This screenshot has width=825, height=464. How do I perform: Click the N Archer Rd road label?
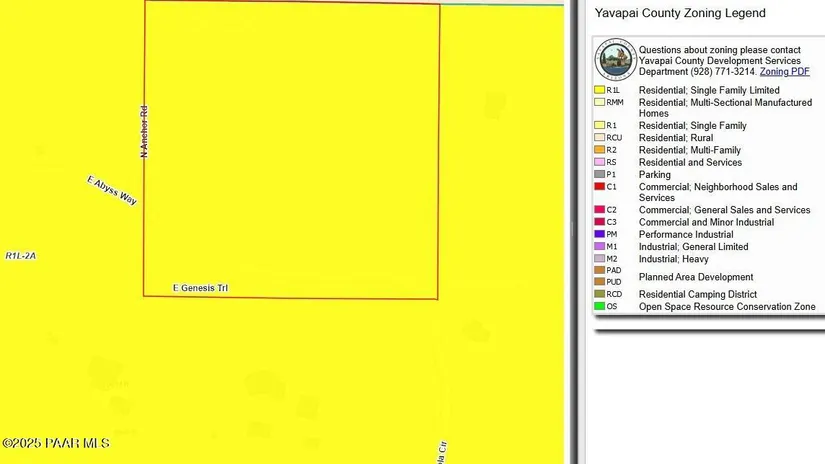tap(144, 131)
